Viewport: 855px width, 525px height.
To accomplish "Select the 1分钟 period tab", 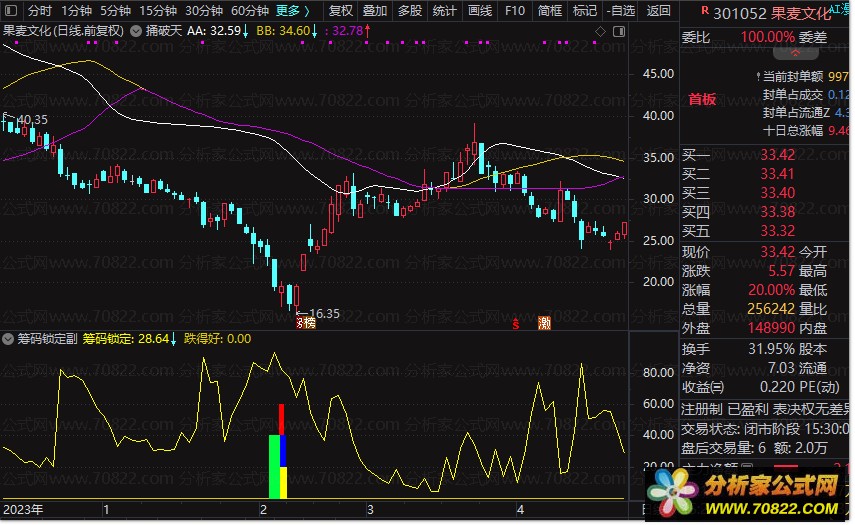I will tap(76, 10).
